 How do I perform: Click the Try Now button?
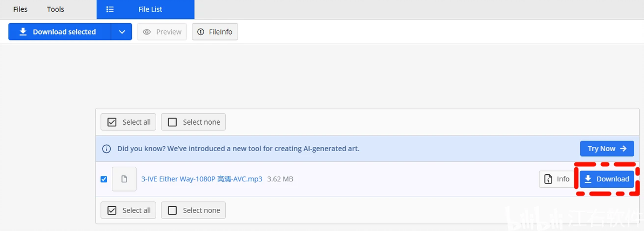click(607, 148)
